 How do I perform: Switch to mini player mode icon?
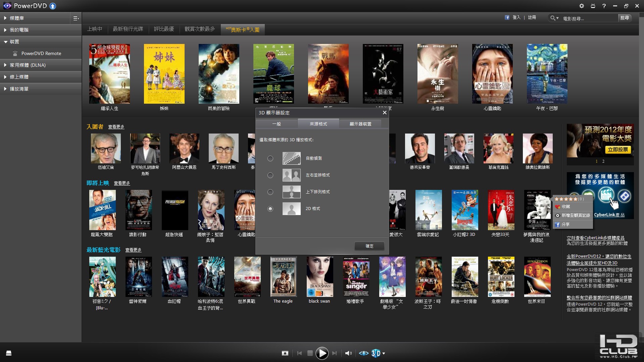(593, 6)
